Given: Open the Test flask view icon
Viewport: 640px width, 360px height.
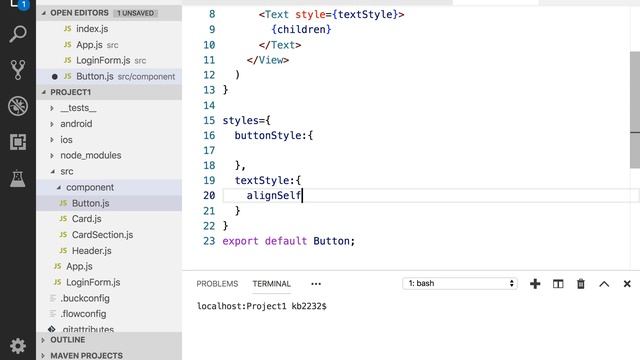Looking at the screenshot, I should pos(18,178).
